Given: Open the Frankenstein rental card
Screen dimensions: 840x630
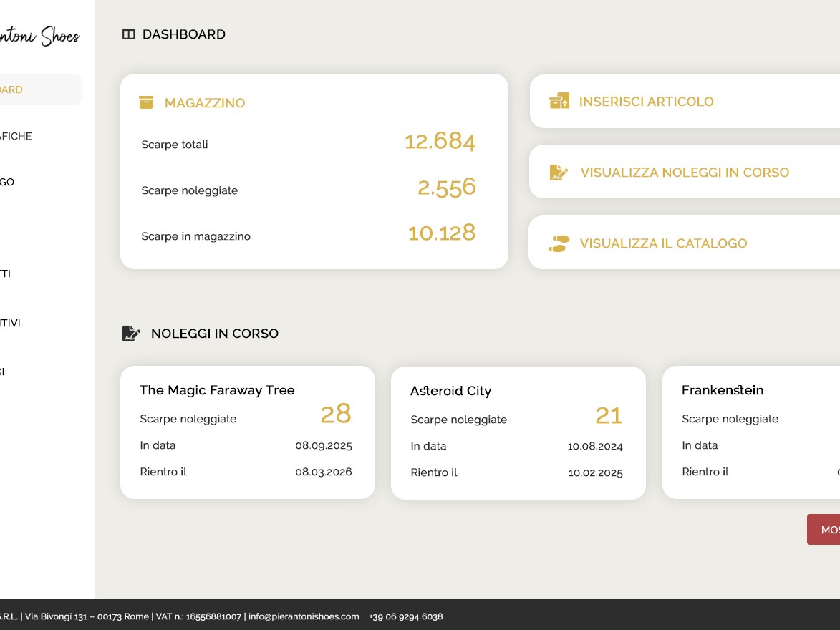Looking at the screenshot, I should (x=750, y=432).
